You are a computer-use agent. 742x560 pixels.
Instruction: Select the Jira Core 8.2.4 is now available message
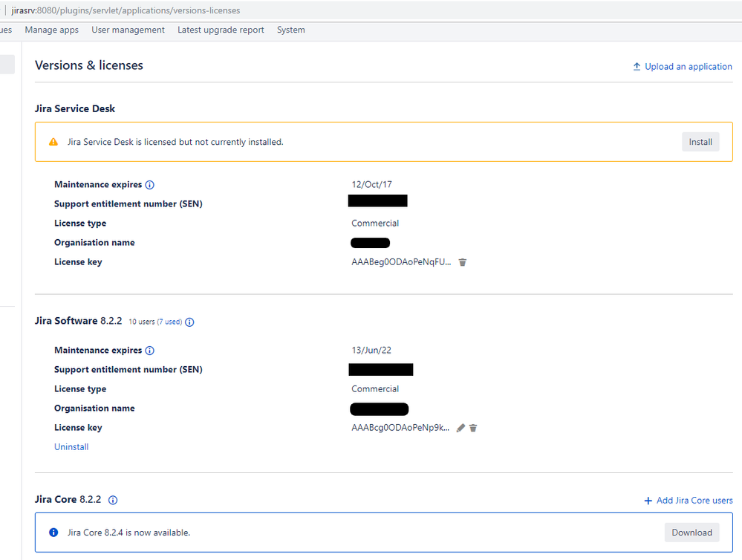pyautogui.click(x=128, y=533)
